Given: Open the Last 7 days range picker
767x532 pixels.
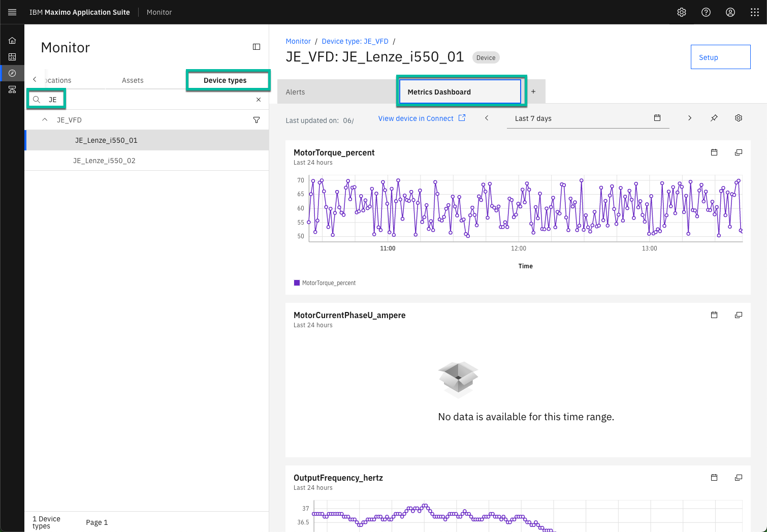Looking at the screenshot, I should [x=588, y=118].
